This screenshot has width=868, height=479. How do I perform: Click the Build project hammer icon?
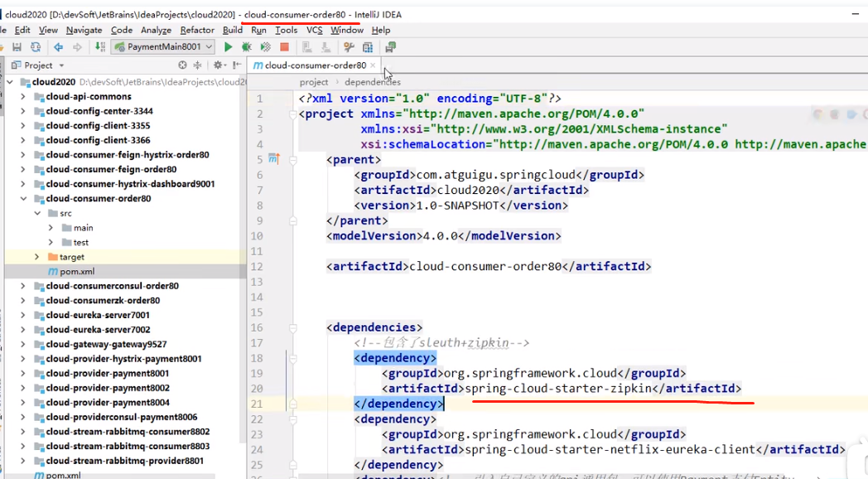(x=99, y=47)
